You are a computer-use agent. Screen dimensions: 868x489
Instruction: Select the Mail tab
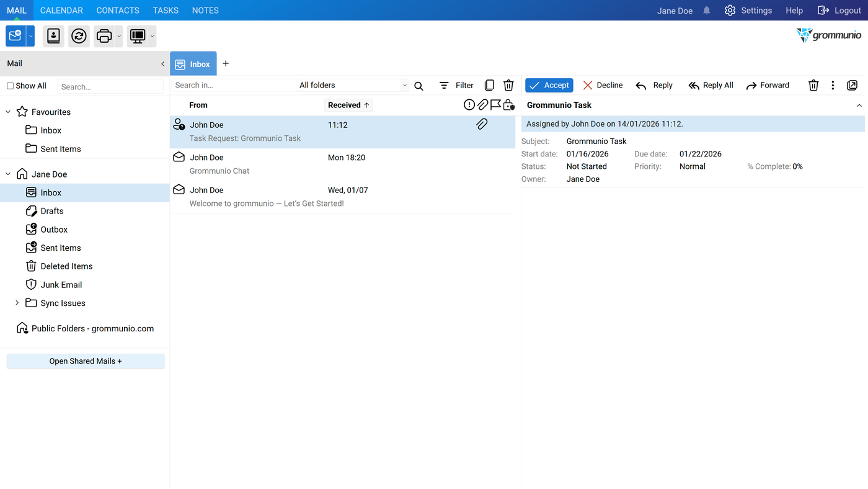[x=17, y=11]
